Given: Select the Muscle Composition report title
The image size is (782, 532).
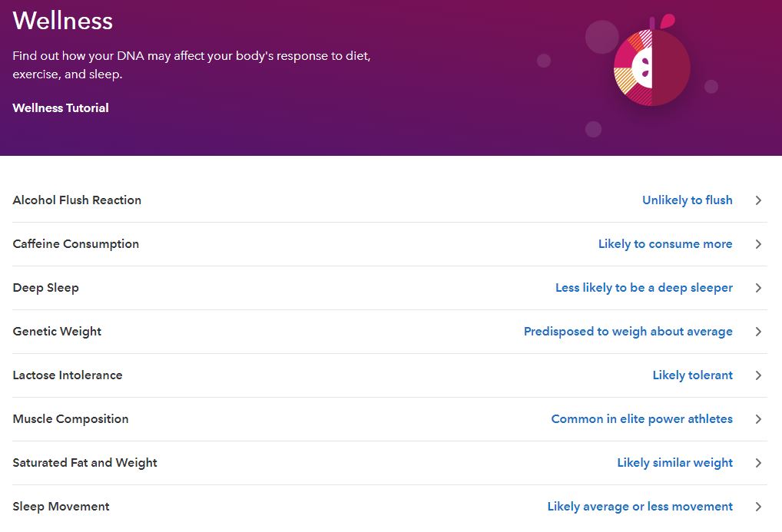Looking at the screenshot, I should [71, 419].
